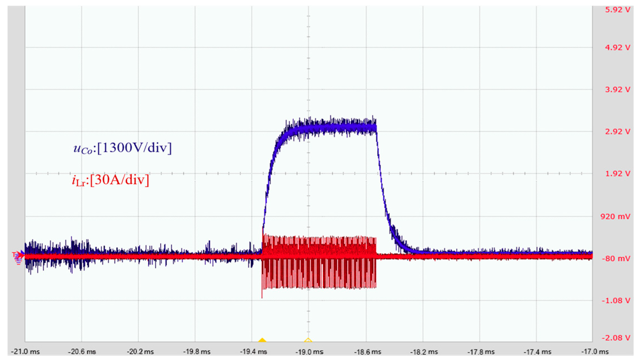The image size is (641, 364).
Task: Click the -17.0 ms time axis label
Action: click(595, 352)
